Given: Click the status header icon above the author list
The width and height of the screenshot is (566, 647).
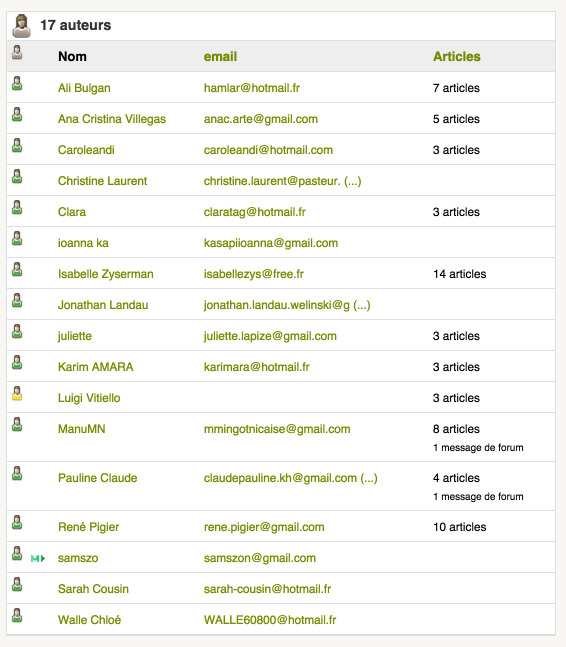Looking at the screenshot, I should [x=17, y=52].
